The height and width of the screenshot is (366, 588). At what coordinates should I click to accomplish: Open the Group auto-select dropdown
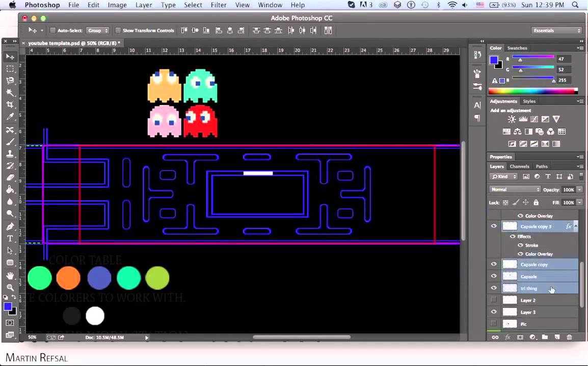(x=97, y=31)
